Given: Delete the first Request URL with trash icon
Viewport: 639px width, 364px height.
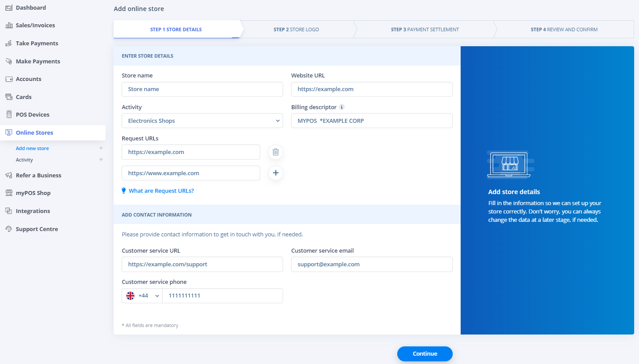Looking at the screenshot, I should [x=276, y=152].
